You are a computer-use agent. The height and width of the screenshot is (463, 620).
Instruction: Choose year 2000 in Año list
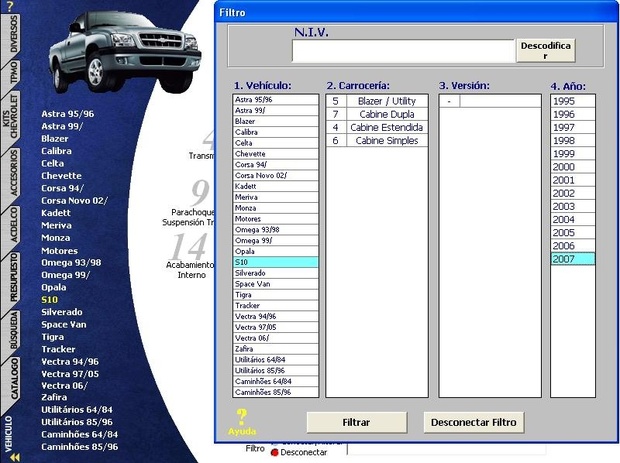[573, 167]
